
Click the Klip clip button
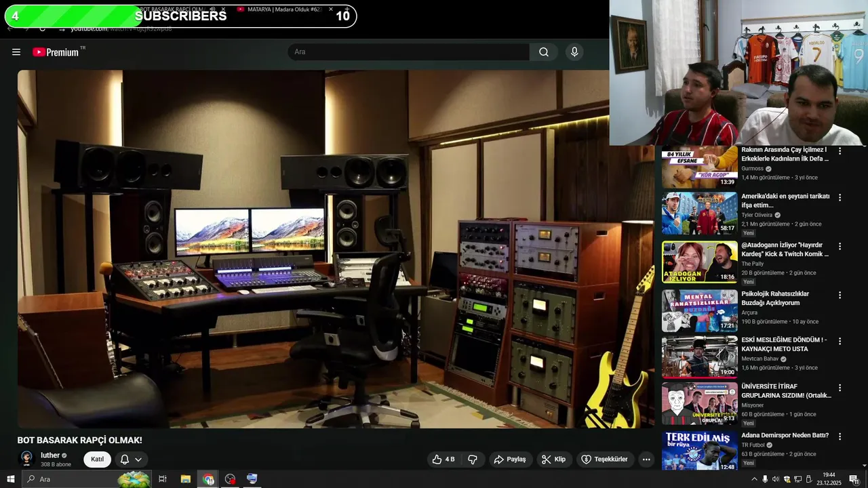553,460
